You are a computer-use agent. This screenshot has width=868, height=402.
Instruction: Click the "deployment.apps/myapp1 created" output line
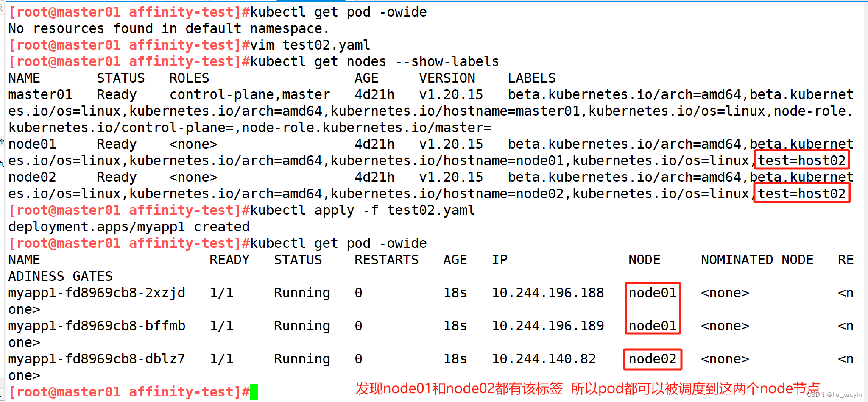coord(129,227)
